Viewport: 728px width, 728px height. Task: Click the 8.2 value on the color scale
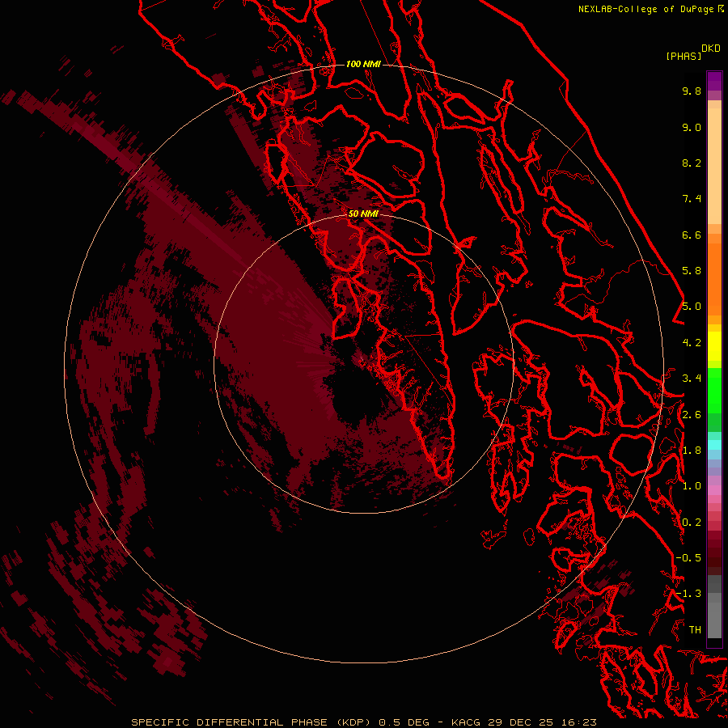(692, 163)
